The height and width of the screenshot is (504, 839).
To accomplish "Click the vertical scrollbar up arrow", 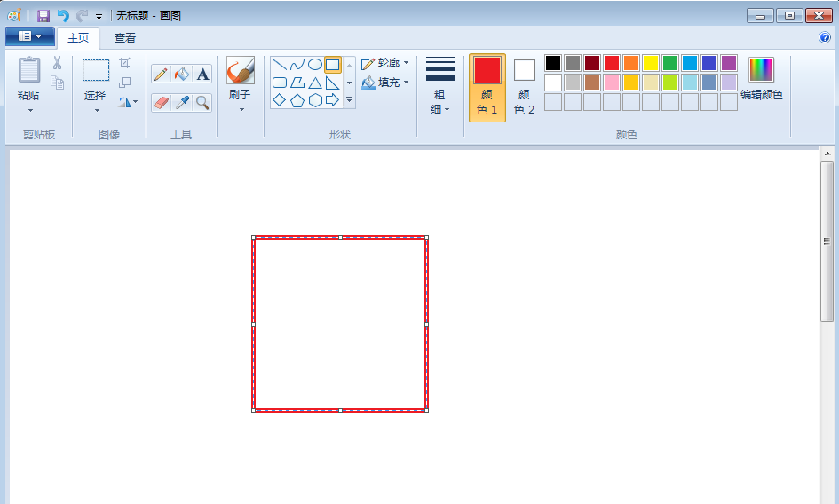I will pos(827,154).
